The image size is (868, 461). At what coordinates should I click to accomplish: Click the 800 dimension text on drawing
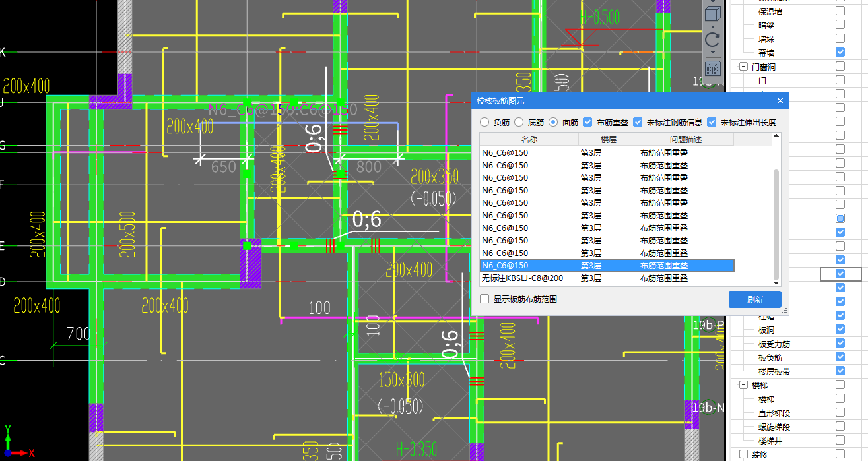369,167
